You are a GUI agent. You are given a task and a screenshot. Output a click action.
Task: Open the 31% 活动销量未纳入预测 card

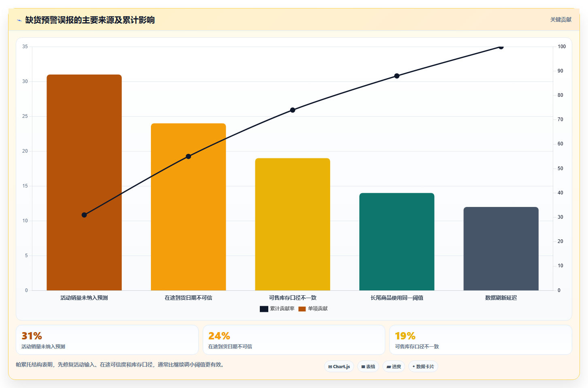pyautogui.click(x=107, y=340)
